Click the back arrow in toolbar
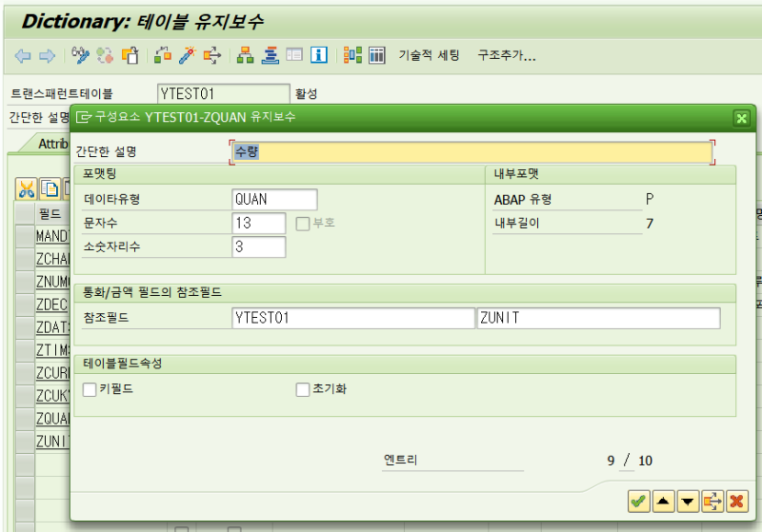This screenshot has height=532, width=762. (23, 56)
